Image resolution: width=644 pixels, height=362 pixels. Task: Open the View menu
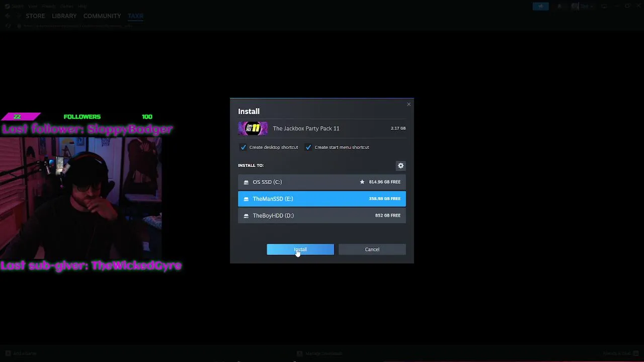[x=33, y=6]
